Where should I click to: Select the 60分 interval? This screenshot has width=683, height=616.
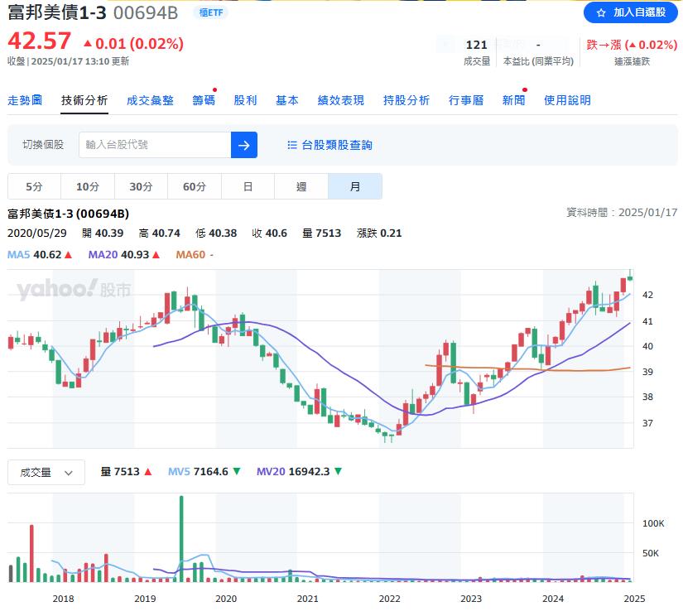pos(195,186)
